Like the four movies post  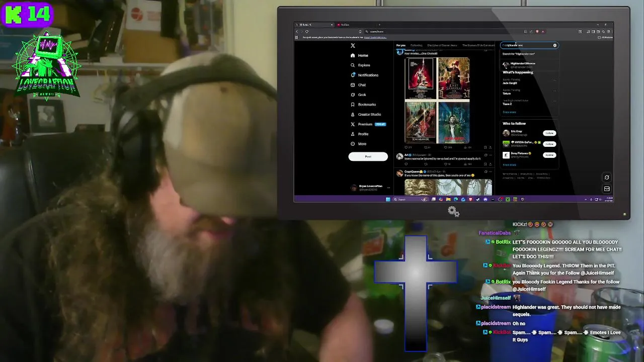pos(446,147)
